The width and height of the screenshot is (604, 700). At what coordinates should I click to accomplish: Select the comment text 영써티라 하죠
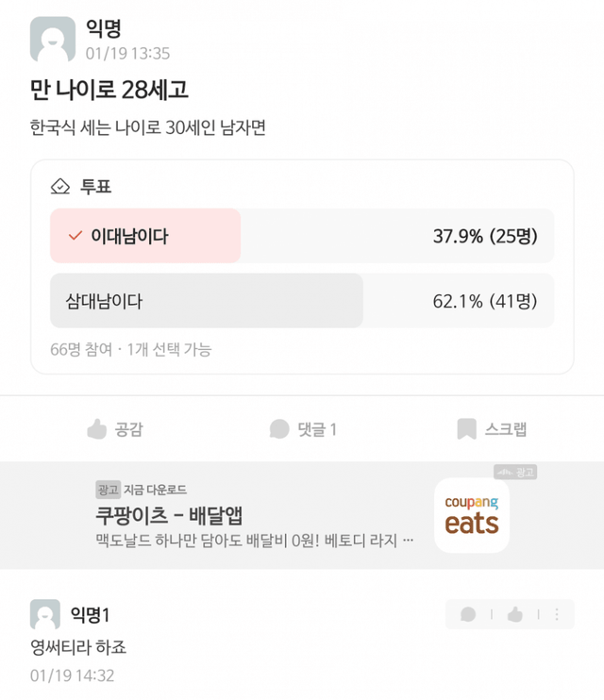pyautogui.click(x=78, y=647)
